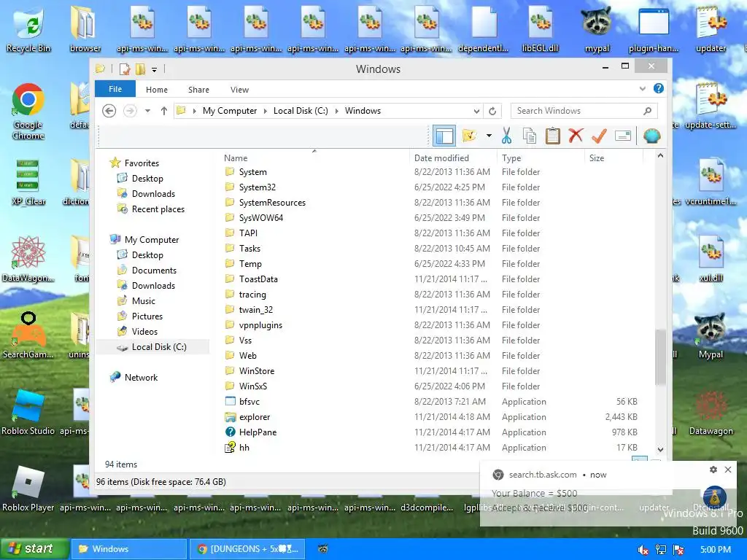Click the muted volume tray icon
The height and width of the screenshot is (560, 747).
[643, 550]
